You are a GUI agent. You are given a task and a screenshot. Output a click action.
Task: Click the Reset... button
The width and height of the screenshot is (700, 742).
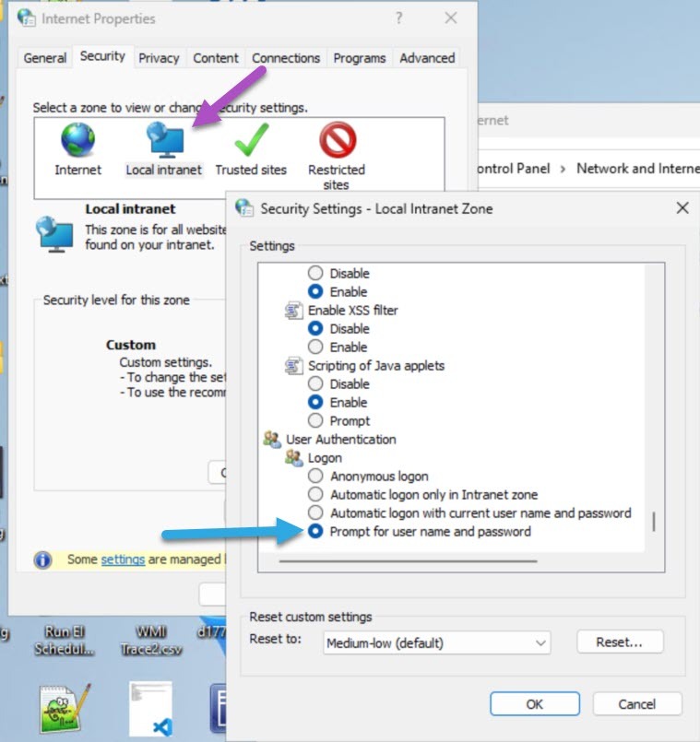click(619, 642)
